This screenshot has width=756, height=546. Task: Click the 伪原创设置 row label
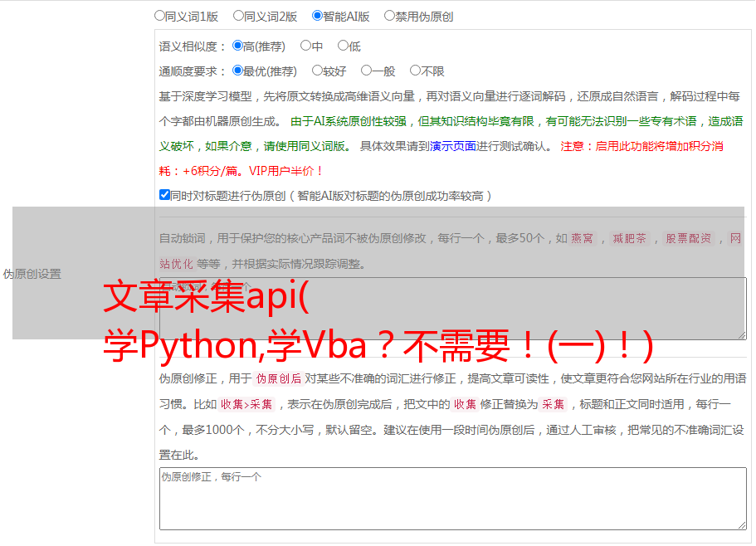(32, 274)
